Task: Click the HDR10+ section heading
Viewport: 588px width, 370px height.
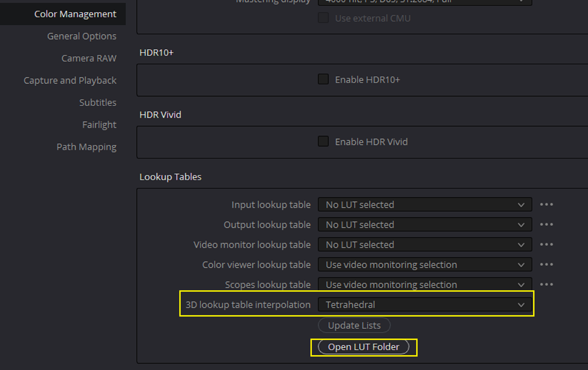Action: 156,53
